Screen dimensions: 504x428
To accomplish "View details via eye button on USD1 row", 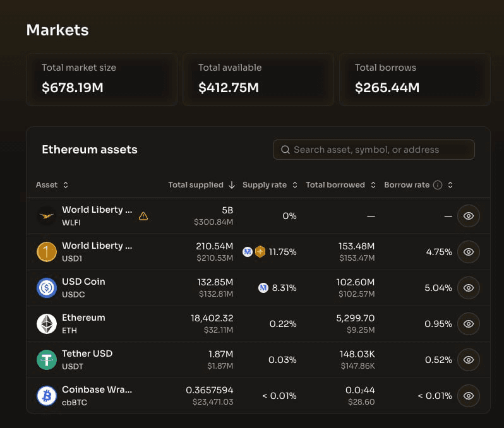I will click(469, 252).
